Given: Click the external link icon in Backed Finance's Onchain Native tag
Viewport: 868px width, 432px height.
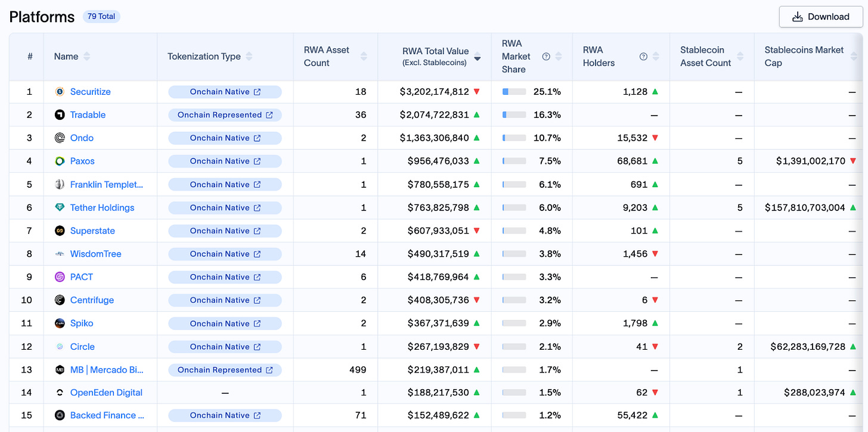Looking at the screenshot, I should 257,416.
